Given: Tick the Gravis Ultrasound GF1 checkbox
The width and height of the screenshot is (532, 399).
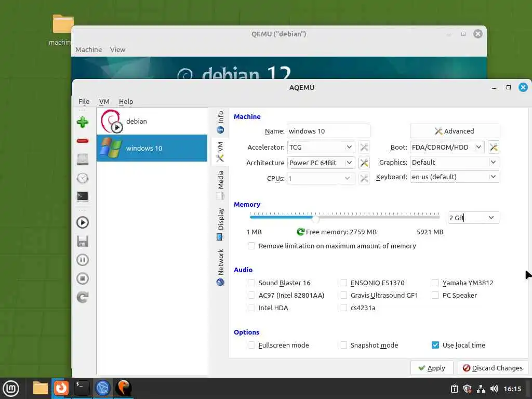Looking at the screenshot, I should point(343,295).
